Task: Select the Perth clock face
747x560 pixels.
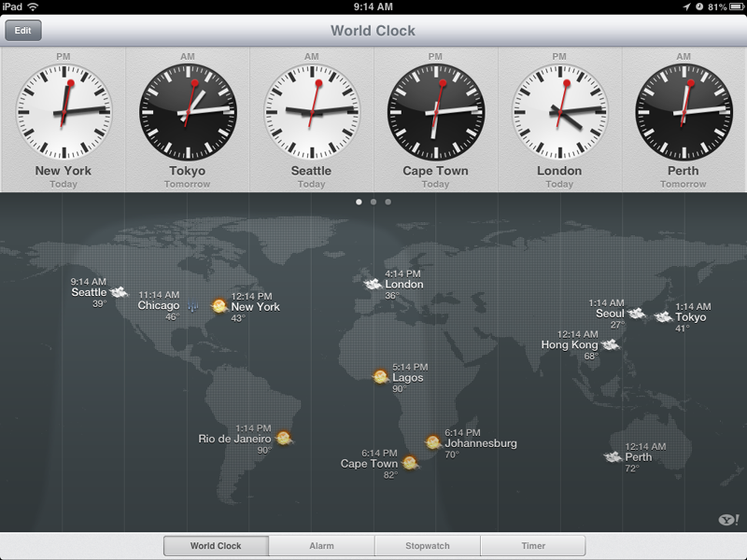Action: point(684,111)
